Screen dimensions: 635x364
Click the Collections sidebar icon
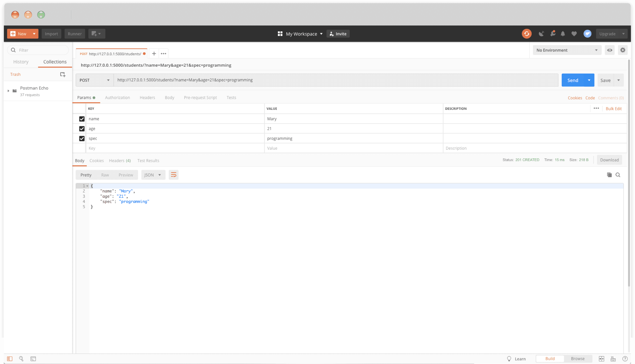coord(55,62)
